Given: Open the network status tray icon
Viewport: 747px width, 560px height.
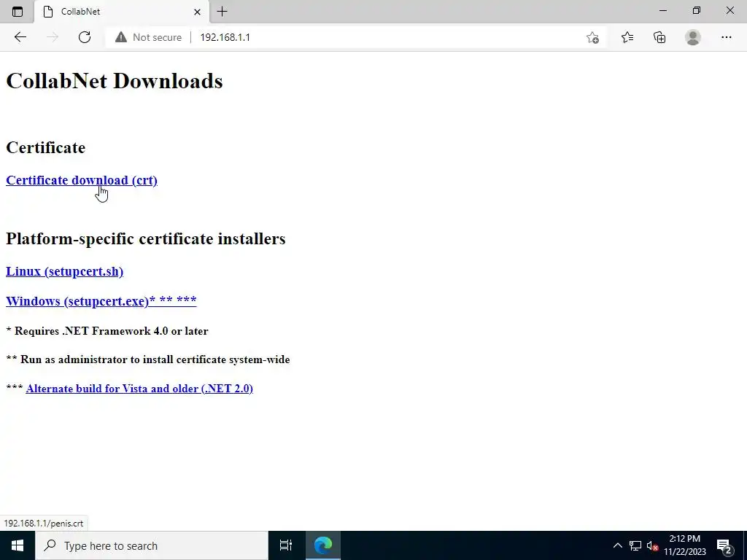Looking at the screenshot, I should pyautogui.click(x=635, y=545).
